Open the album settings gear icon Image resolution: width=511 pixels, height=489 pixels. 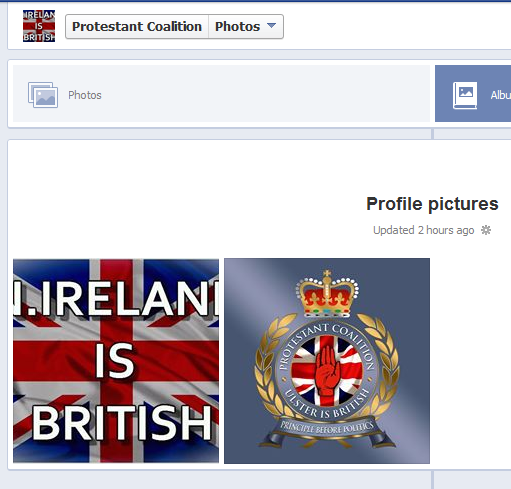486,230
